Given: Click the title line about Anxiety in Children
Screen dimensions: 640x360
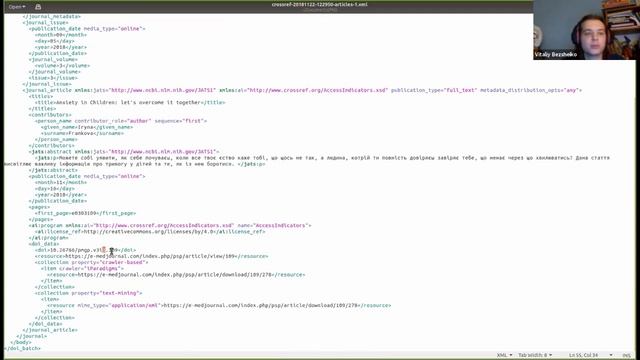Looking at the screenshot, I should pos(130,102).
